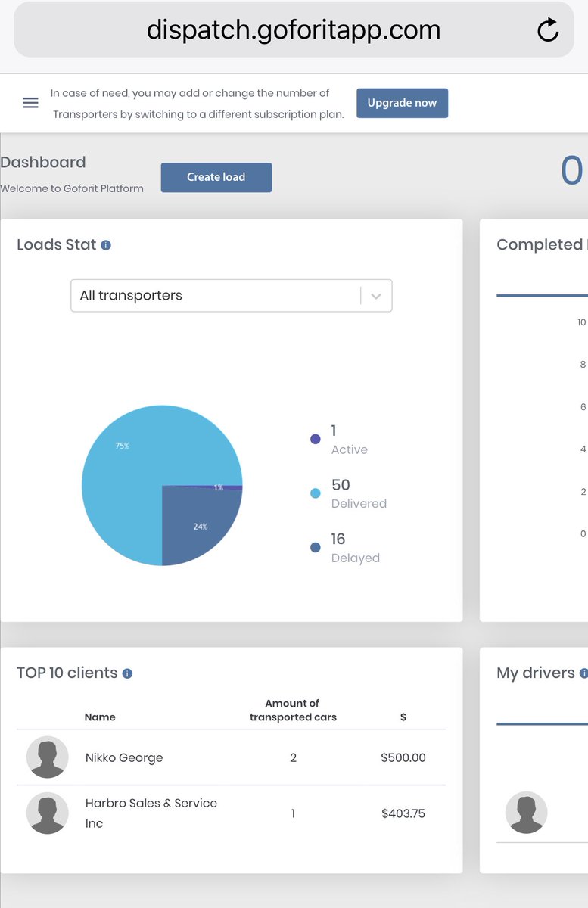Click the delivered count 50
The height and width of the screenshot is (908, 588).
tap(341, 485)
